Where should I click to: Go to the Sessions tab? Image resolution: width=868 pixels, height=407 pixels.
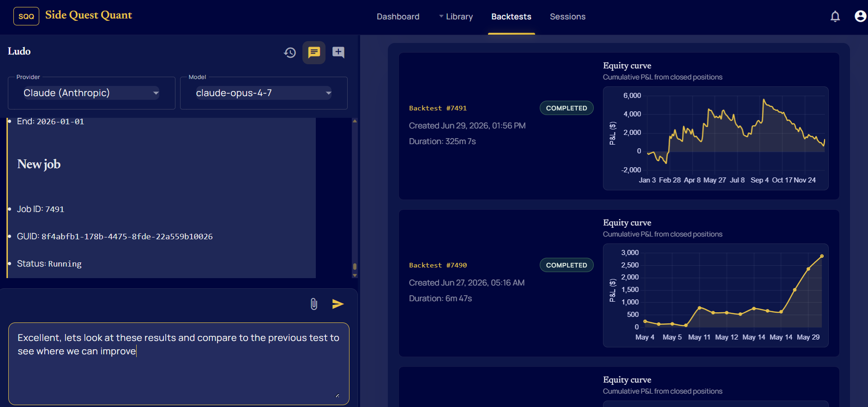[567, 17]
